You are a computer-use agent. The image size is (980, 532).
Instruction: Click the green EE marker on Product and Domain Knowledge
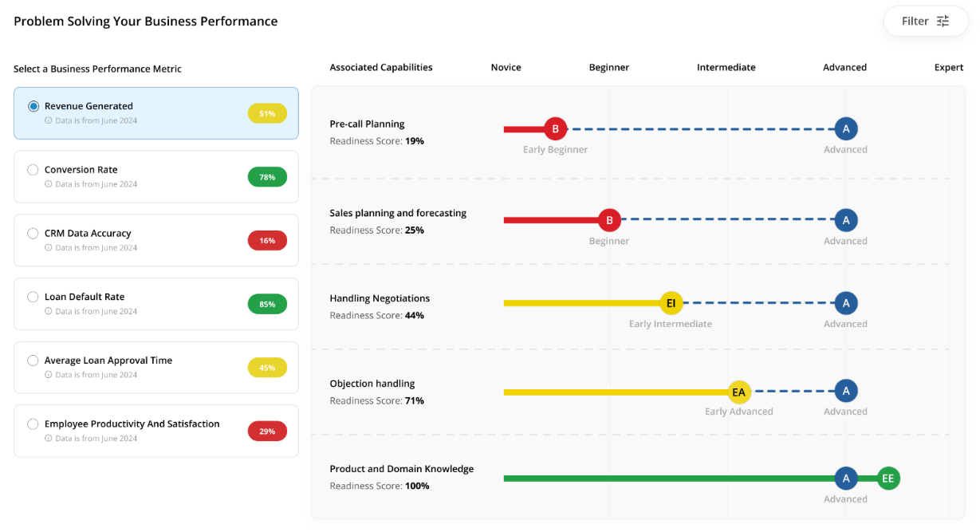tap(888, 478)
